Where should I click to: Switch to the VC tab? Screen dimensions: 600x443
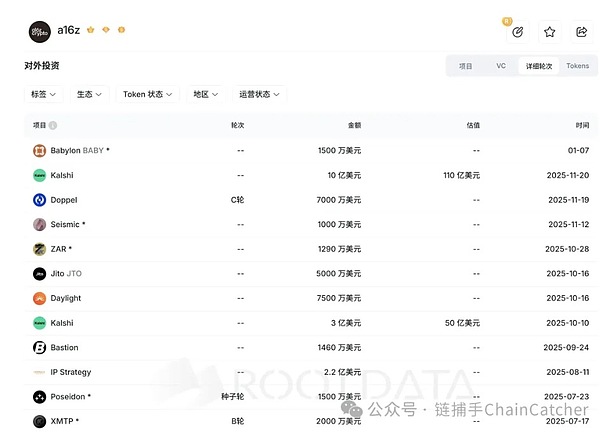click(501, 66)
